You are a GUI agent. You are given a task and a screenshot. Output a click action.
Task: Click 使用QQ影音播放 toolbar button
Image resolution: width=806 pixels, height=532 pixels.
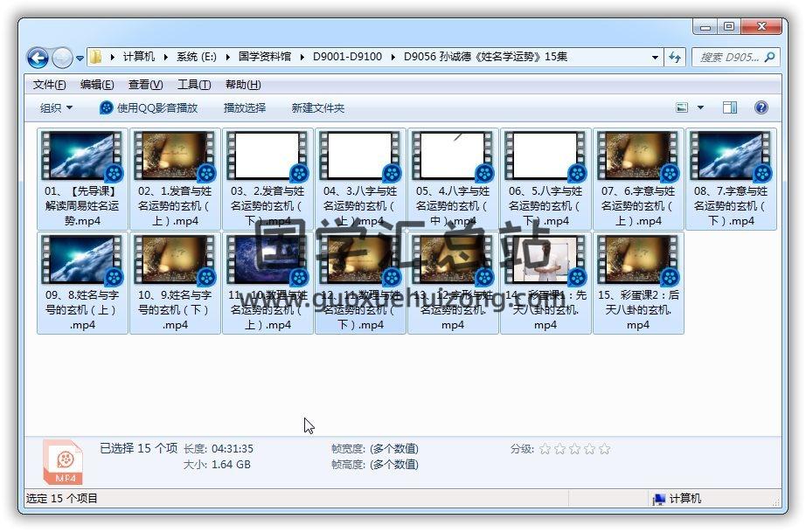coord(149,107)
